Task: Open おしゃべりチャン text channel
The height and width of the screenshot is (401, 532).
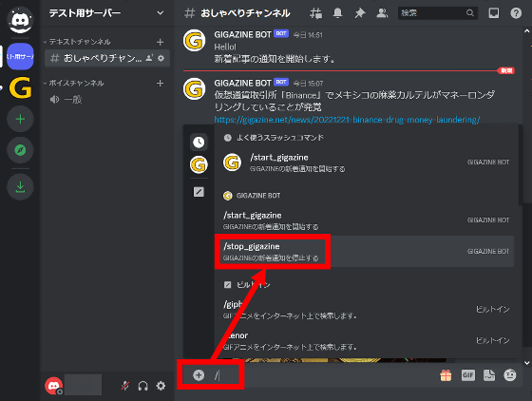Action: pyautogui.click(x=107, y=58)
